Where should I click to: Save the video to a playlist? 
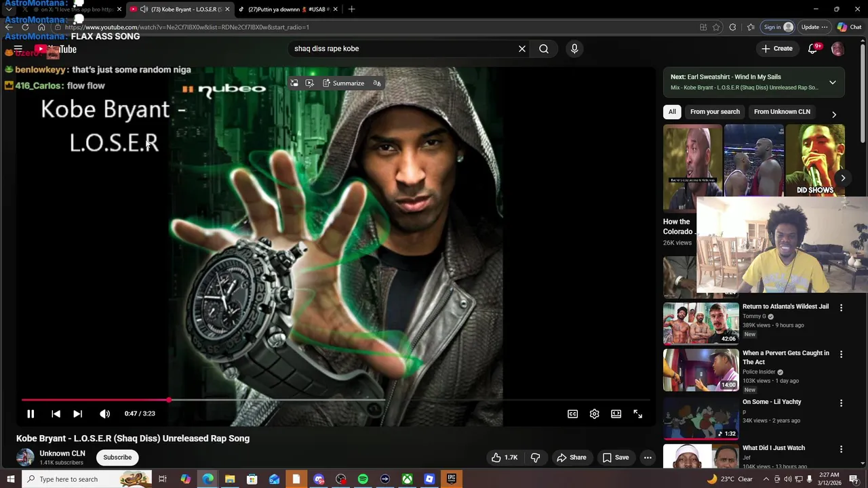point(615,457)
